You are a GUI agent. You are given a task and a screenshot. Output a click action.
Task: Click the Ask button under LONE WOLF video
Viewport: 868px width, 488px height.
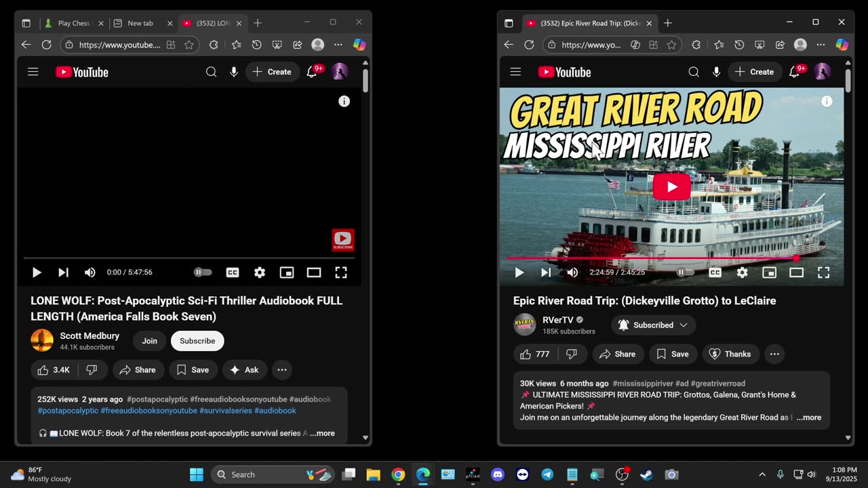pos(244,370)
